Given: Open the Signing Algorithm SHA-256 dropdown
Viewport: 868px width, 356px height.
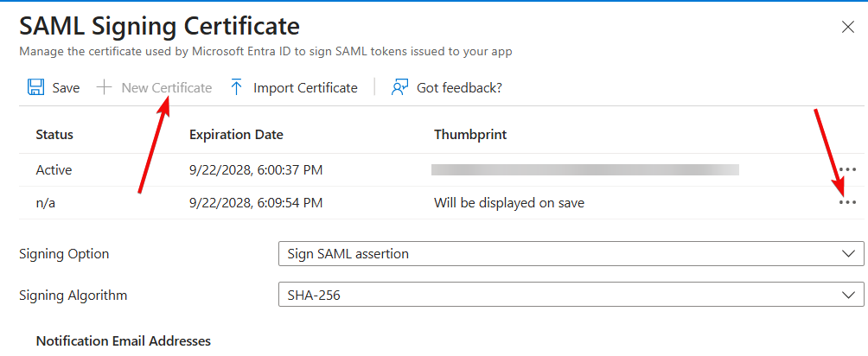Looking at the screenshot, I should coord(571,296).
